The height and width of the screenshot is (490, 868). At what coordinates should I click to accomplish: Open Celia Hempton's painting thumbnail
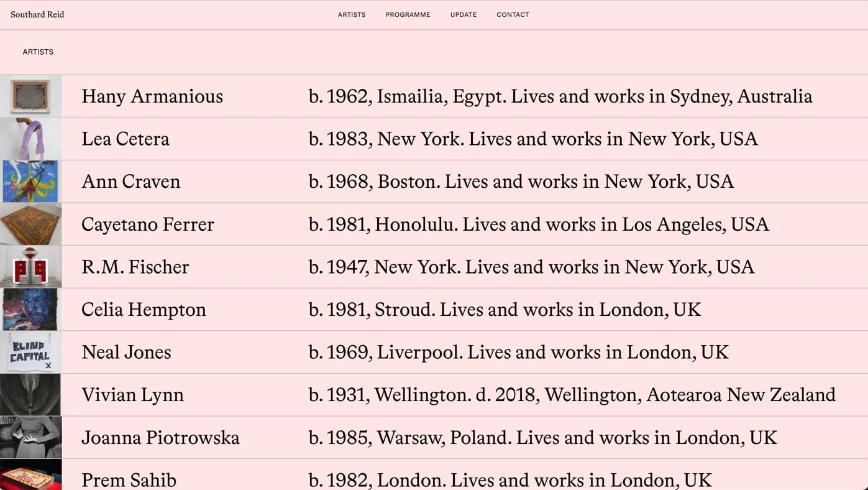coord(30,310)
